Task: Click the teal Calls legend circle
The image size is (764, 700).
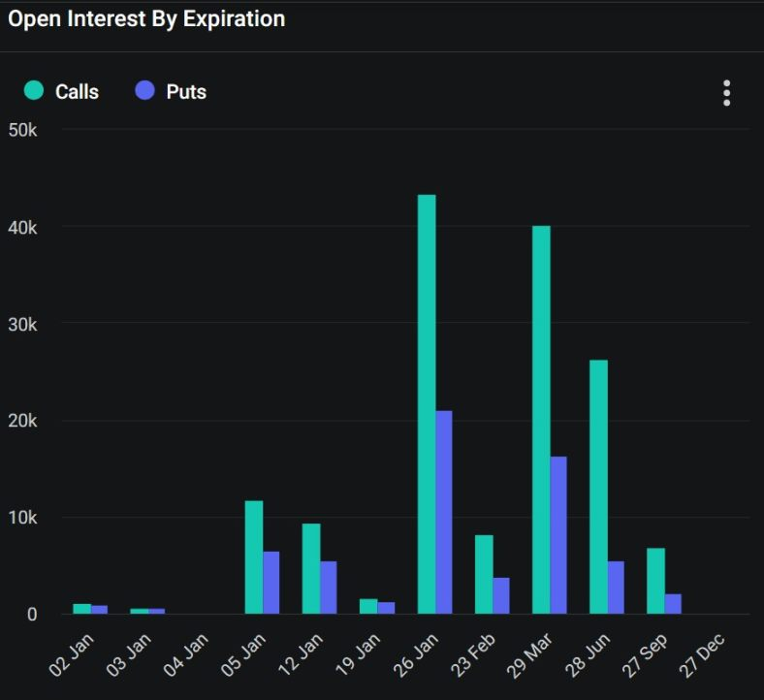Action: pos(34,90)
